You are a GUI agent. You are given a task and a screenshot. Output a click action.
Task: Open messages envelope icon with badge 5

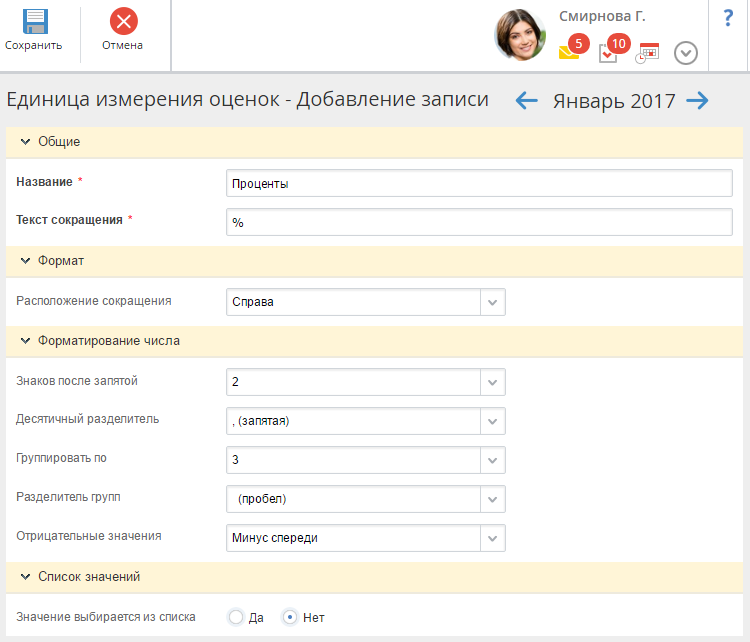pos(569,53)
